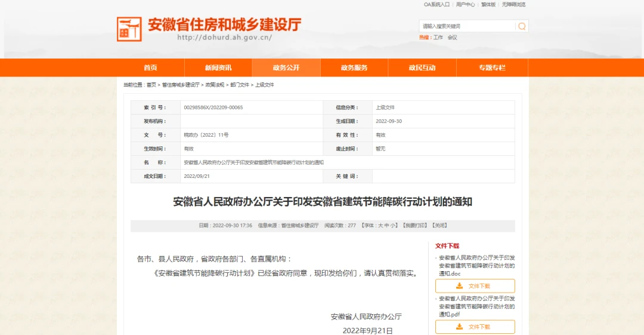This screenshot has height=335, width=644.
Task: Click the hot search term 工作
Action: (x=438, y=38)
